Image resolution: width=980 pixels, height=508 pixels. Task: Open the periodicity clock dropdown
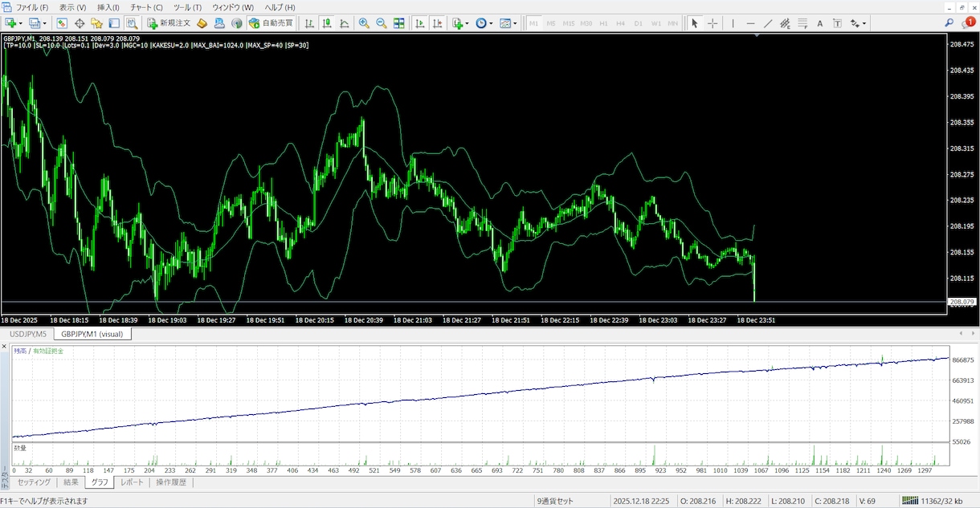[484, 23]
